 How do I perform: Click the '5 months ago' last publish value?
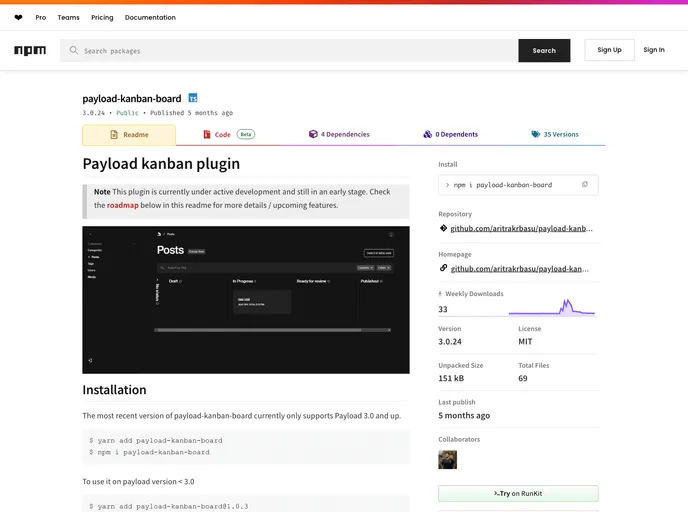point(464,415)
